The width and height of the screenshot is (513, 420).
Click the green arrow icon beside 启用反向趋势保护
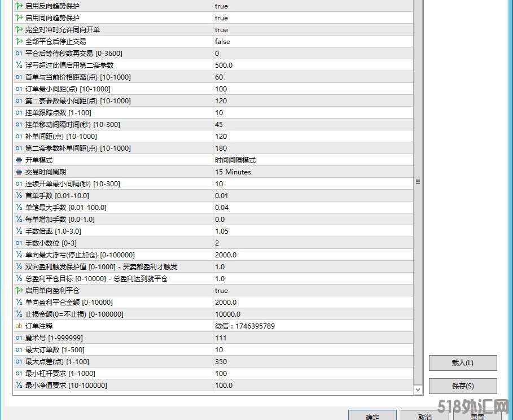pyautogui.click(x=17, y=6)
